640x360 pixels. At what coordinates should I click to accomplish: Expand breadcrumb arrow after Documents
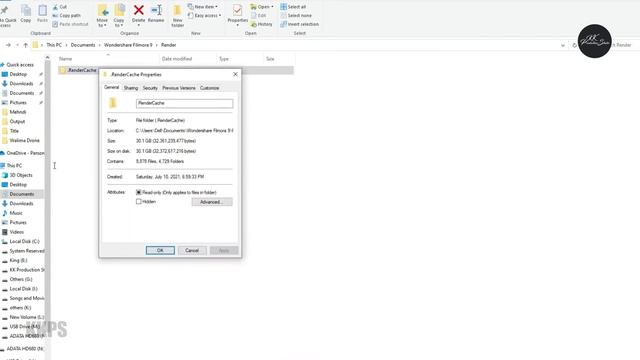tap(100, 45)
